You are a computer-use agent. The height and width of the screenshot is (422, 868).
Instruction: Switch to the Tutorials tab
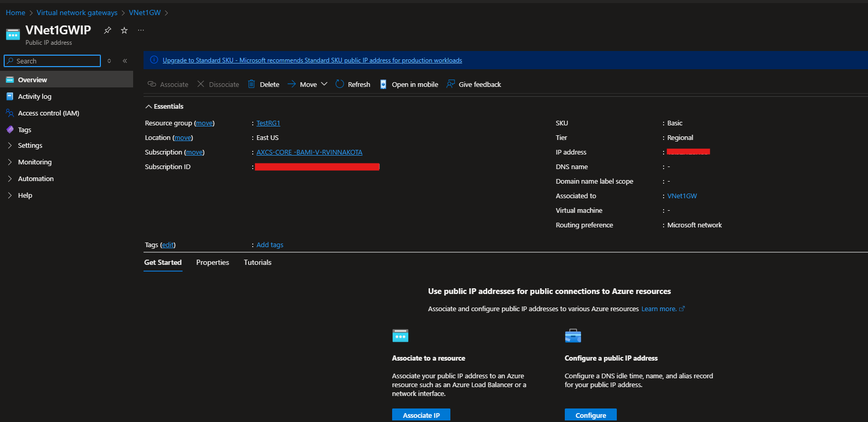257,262
